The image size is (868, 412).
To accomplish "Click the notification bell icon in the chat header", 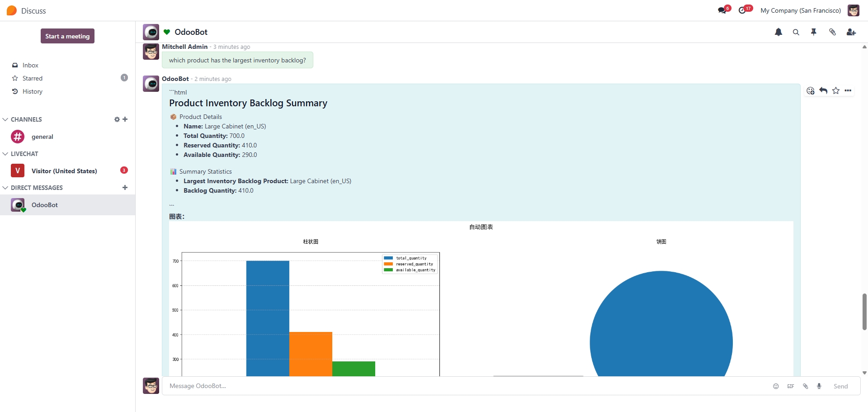I will pyautogui.click(x=778, y=32).
